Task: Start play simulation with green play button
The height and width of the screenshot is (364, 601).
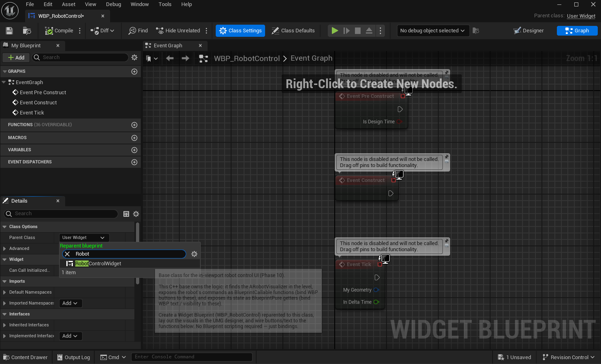Action: pos(335,31)
